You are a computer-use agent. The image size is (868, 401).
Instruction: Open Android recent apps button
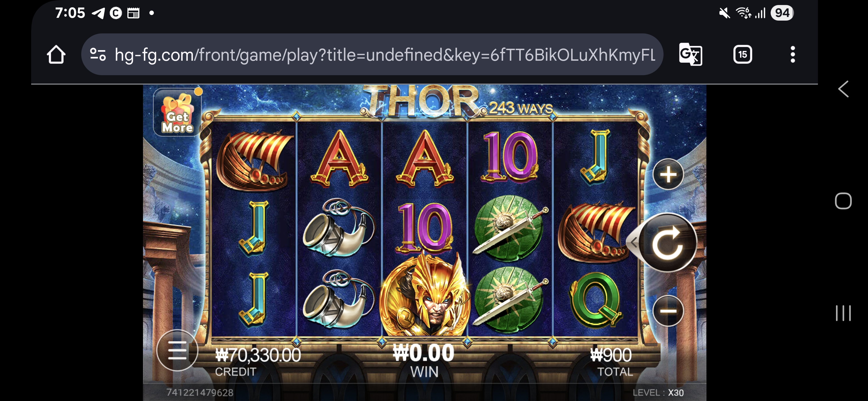coord(843,313)
